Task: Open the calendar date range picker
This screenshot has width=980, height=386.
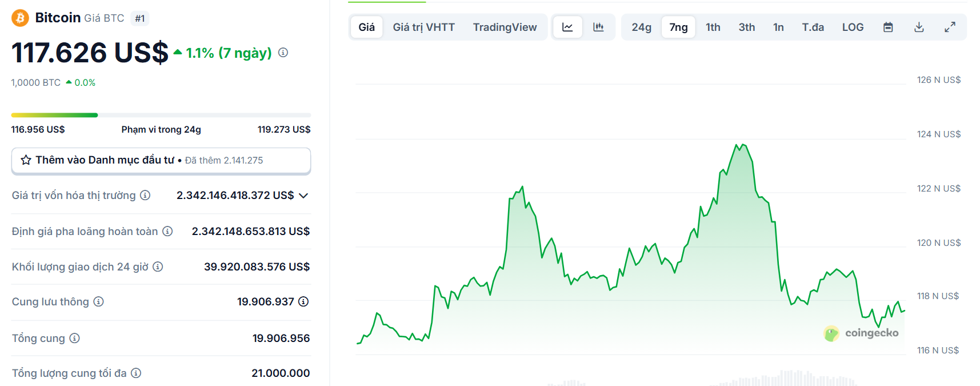Action: pyautogui.click(x=888, y=27)
